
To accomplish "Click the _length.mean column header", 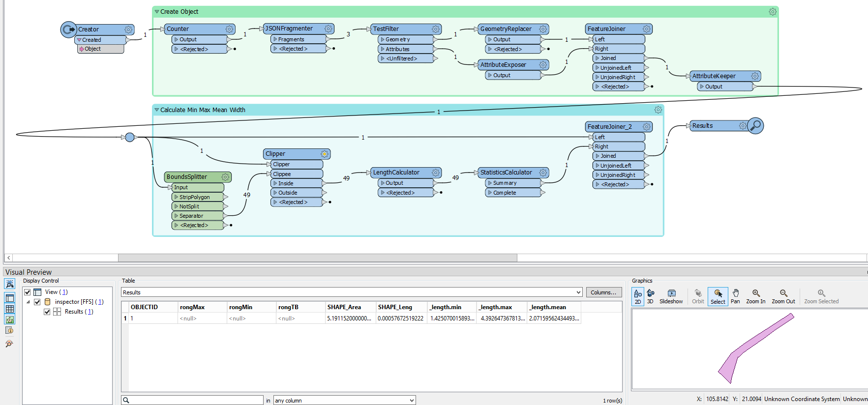I will click(x=554, y=307).
